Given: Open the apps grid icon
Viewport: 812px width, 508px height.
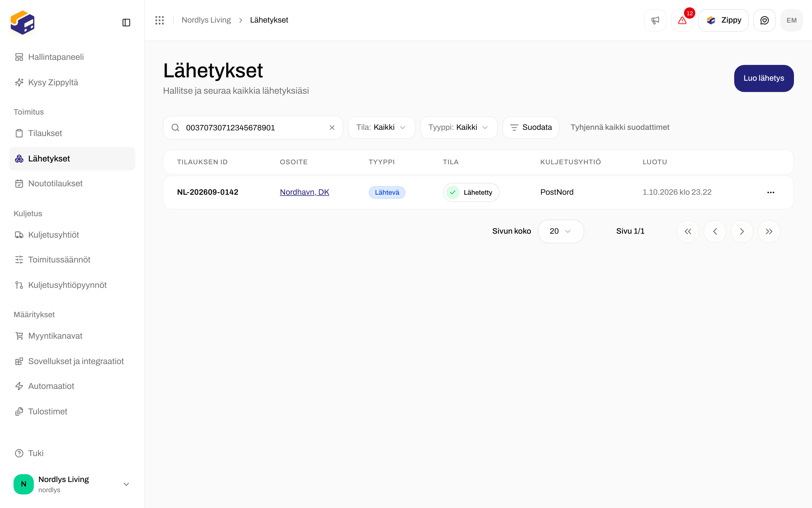Looking at the screenshot, I should click(x=159, y=20).
